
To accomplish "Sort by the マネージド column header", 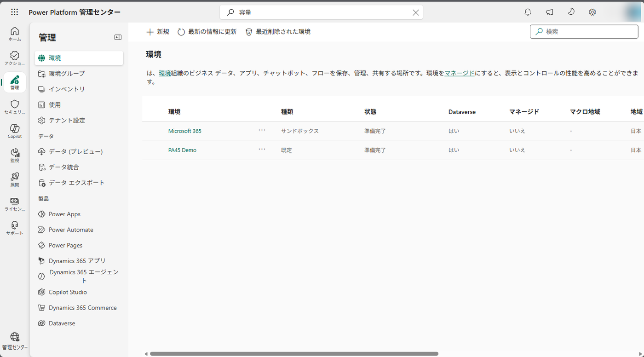I will pyautogui.click(x=524, y=112).
